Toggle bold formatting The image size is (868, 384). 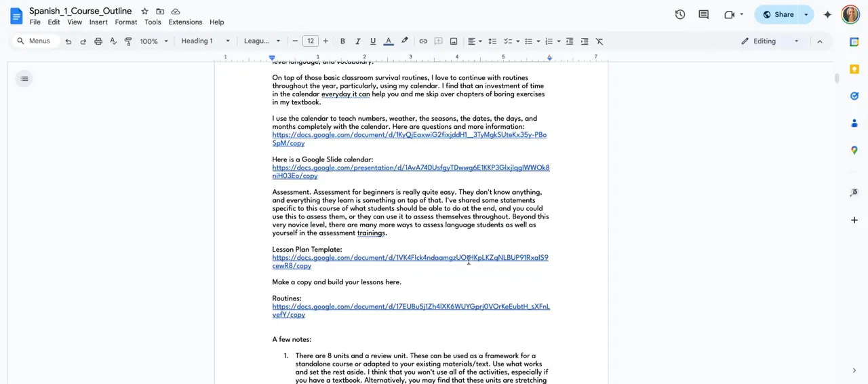click(x=342, y=41)
